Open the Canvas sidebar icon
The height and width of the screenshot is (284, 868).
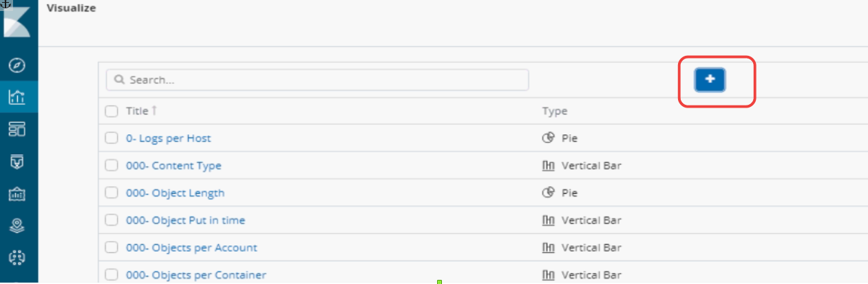click(x=18, y=194)
